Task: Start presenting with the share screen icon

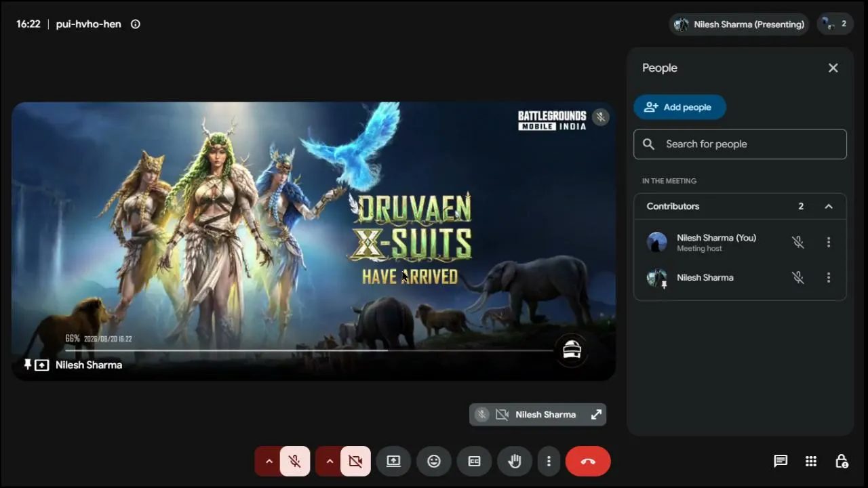Action: coord(393,462)
